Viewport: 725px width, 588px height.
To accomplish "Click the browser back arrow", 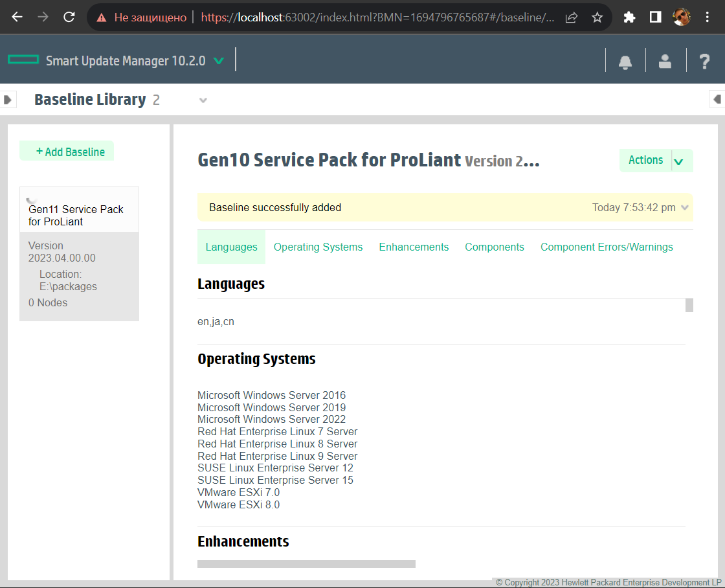I will coord(17,17).
